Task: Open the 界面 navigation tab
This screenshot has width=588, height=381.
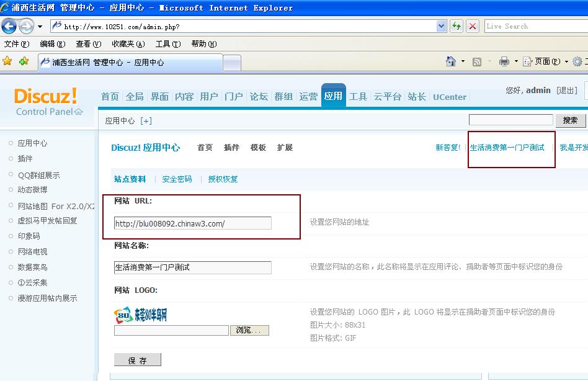Action: [159, 97]
